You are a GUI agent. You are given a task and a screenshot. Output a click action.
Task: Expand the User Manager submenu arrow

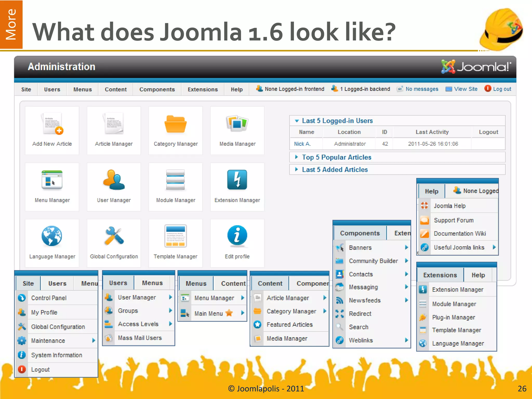(170, 297)
